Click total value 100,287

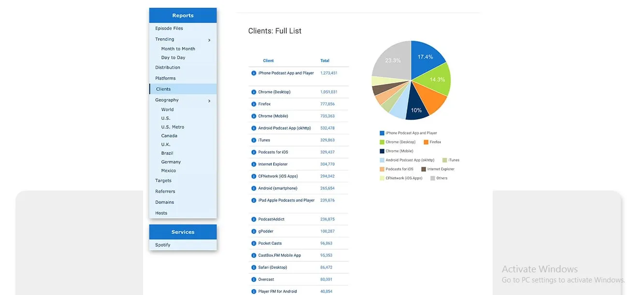327,232
